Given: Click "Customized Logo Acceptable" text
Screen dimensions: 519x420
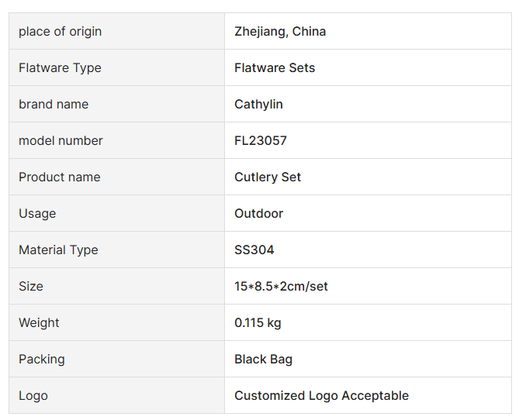Looking at the screenshot, I should pyautogui.click(x=321, y=396).
